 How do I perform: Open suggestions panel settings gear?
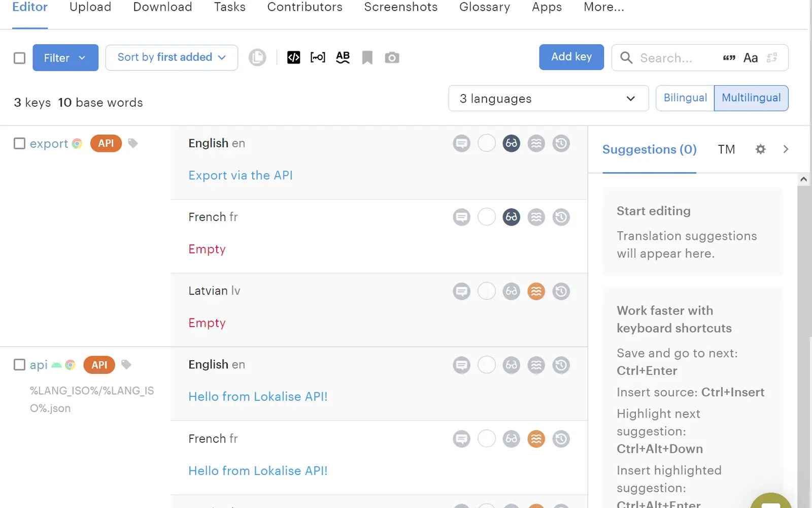click(x=760, y=149)
